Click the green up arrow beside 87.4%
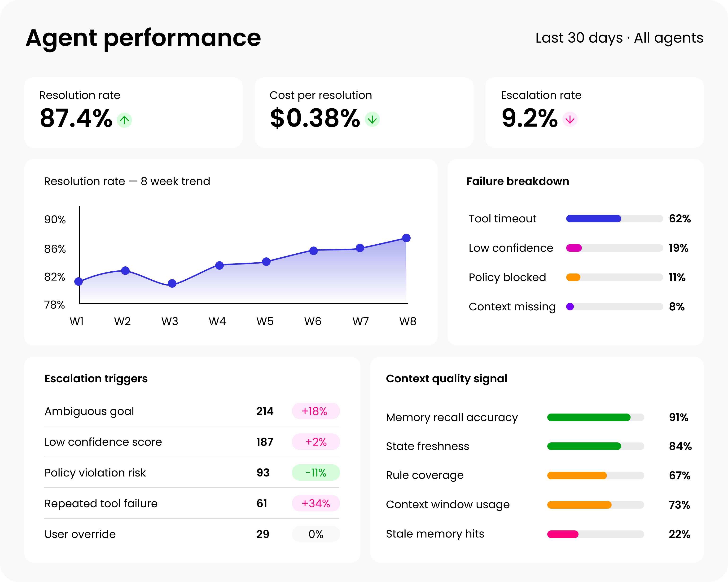 point(124,120)
